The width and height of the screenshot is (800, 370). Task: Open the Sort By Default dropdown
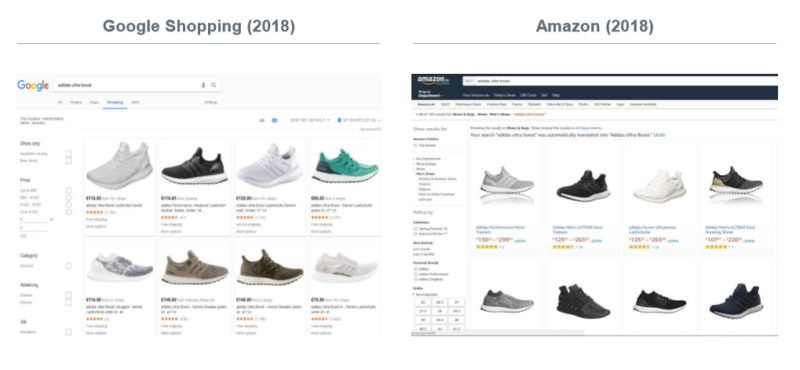click(x=310, y=120)
